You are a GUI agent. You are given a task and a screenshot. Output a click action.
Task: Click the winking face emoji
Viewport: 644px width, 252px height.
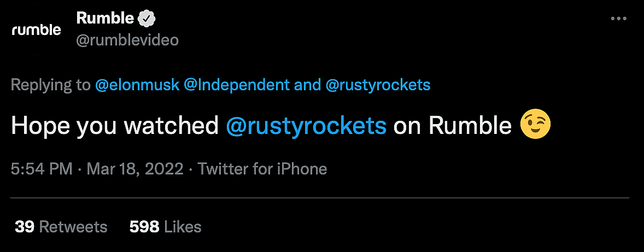(x=535, y=126)
